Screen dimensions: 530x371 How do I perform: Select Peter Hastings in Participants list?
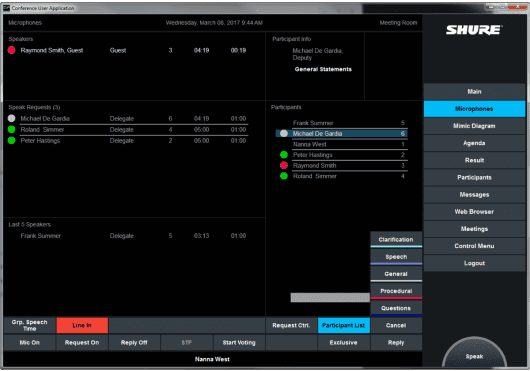click(342, 155)
